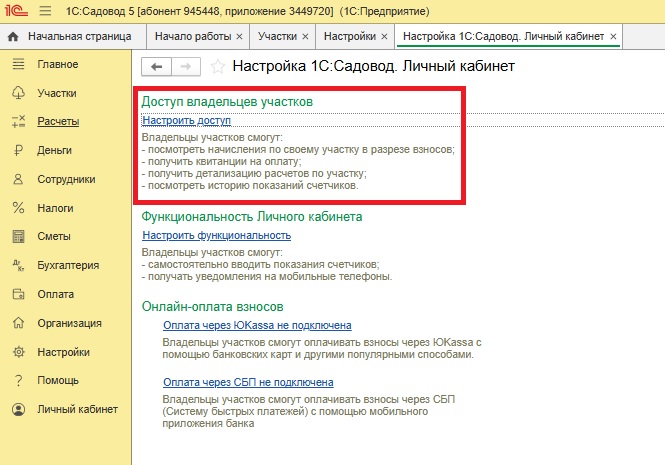
Task: Close the Участки tab
Action: click(x=305, y=37)
